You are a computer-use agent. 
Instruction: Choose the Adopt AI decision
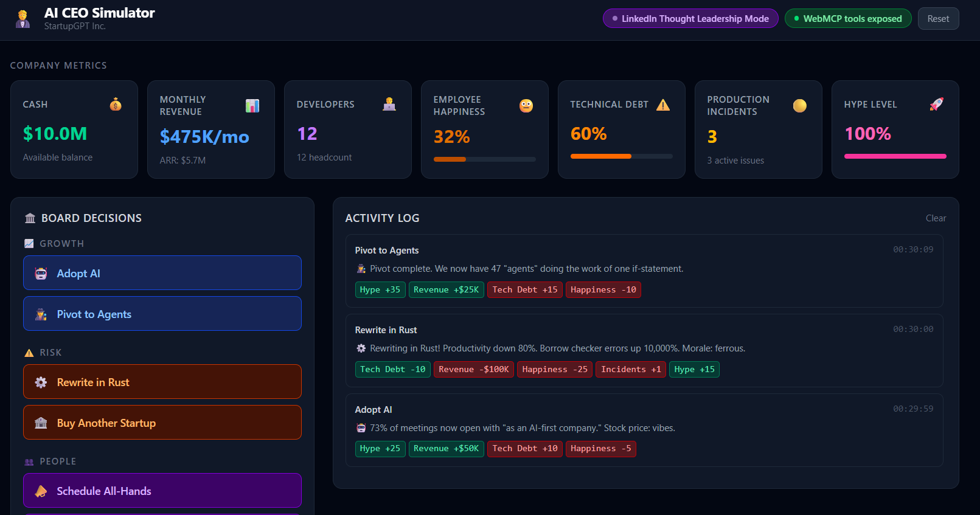(162, 273)
